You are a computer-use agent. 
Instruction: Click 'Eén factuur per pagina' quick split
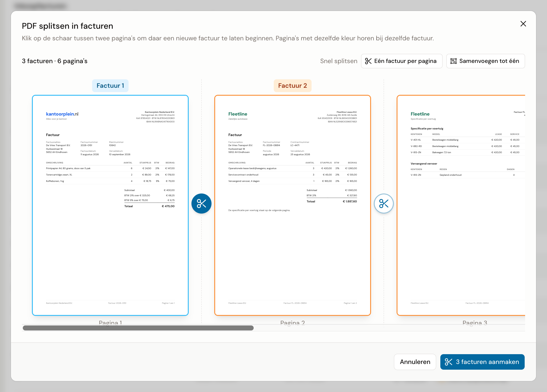(x=402, y=61)
